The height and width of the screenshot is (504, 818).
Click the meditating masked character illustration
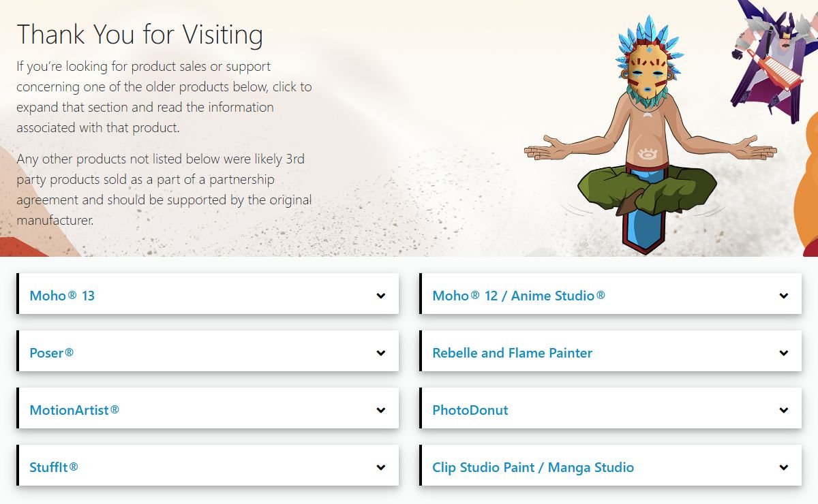tap(650, 135)
